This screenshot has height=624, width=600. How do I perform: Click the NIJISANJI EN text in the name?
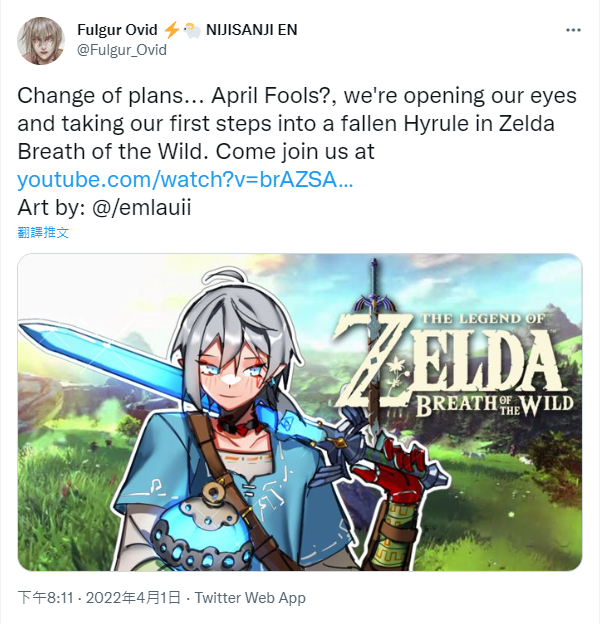point(251,30)
